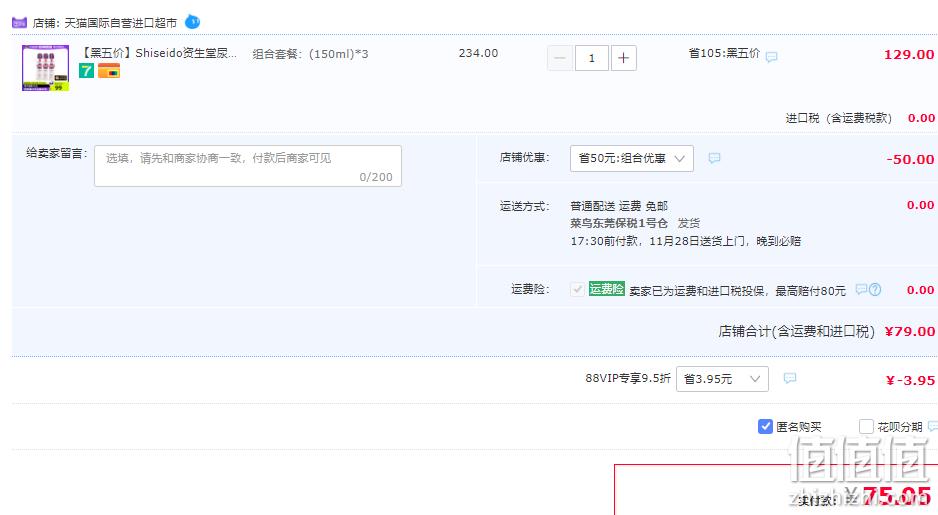Click the 省105:黑五价 promotion text
Viewport: 938px width, 515px height.
point(724,53)
